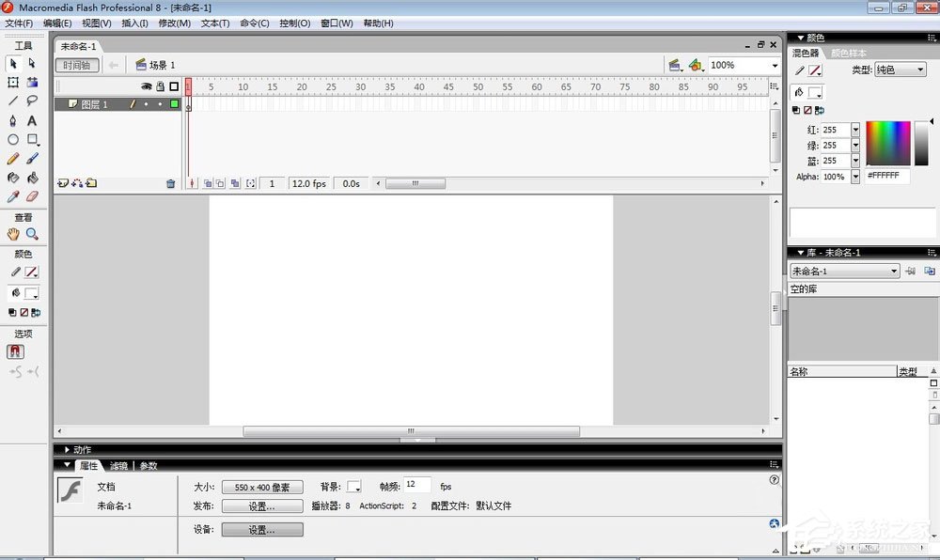Select the Free Transform tool
Image resolution: width=940 pixels, height=560 pixels.
pyautogui.click(x=12, y=83)
